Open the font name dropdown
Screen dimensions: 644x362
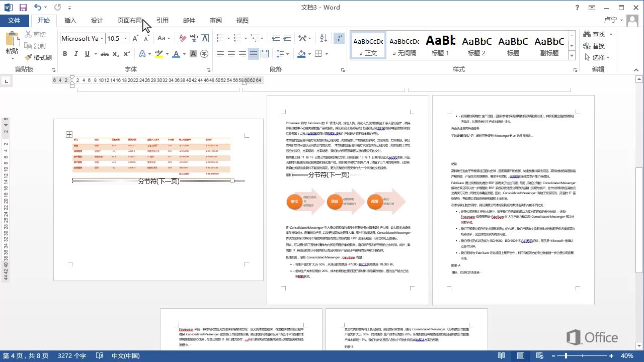click(x=102, y=39)
